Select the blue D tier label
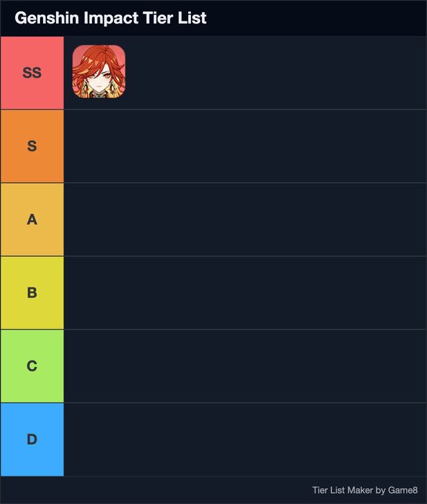 pyautogui.click(x=32, y=440)
